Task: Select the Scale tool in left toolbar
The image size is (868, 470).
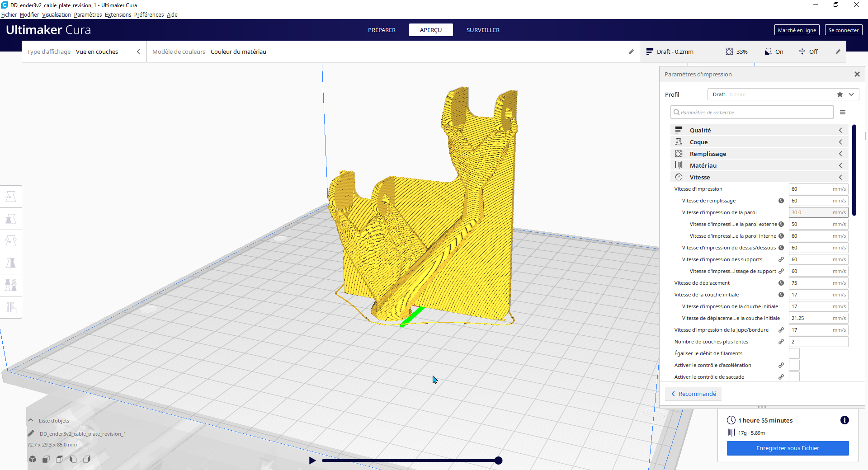Action: pyautogui.click(x=11, y=219)
